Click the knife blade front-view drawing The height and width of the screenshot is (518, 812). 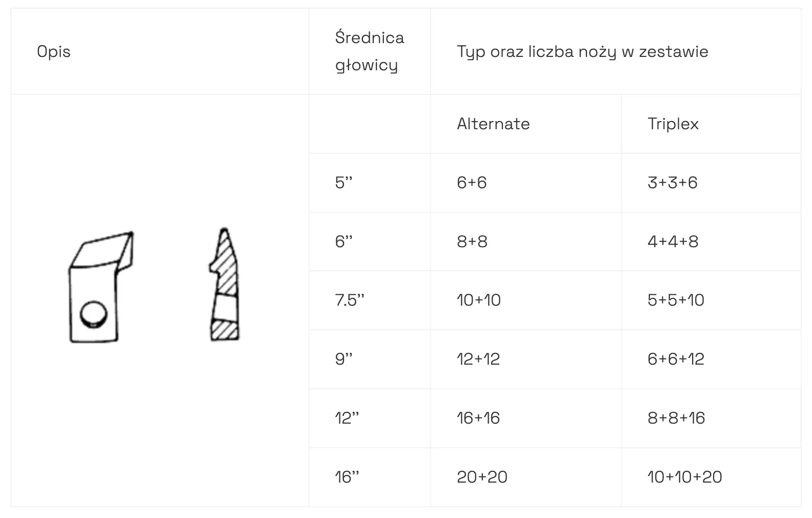coord(101,288)
